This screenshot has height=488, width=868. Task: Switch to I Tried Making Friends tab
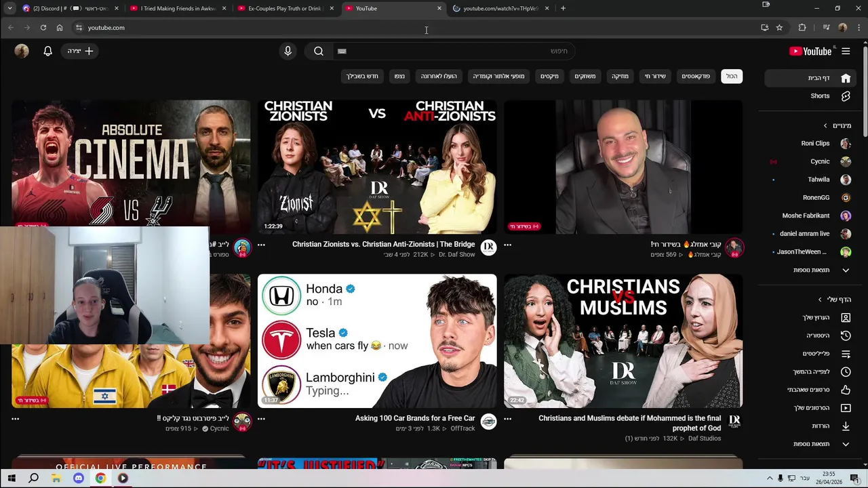point(179,8)
